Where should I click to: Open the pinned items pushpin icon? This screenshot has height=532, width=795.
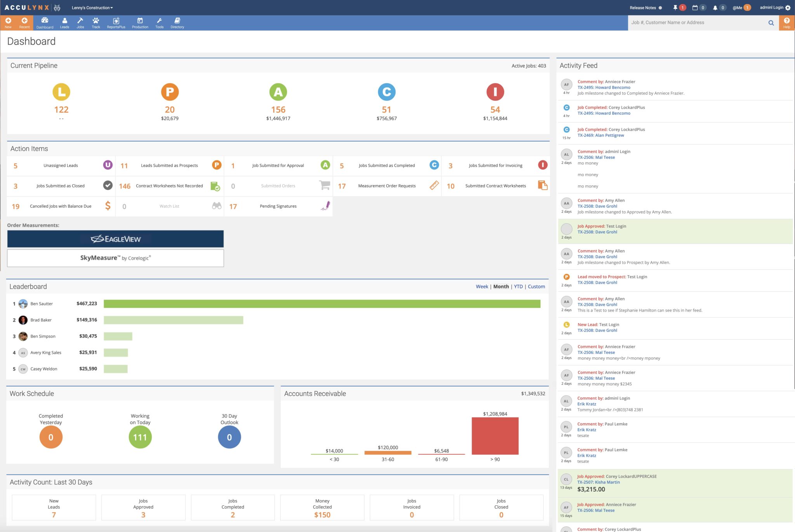(674, 7)
